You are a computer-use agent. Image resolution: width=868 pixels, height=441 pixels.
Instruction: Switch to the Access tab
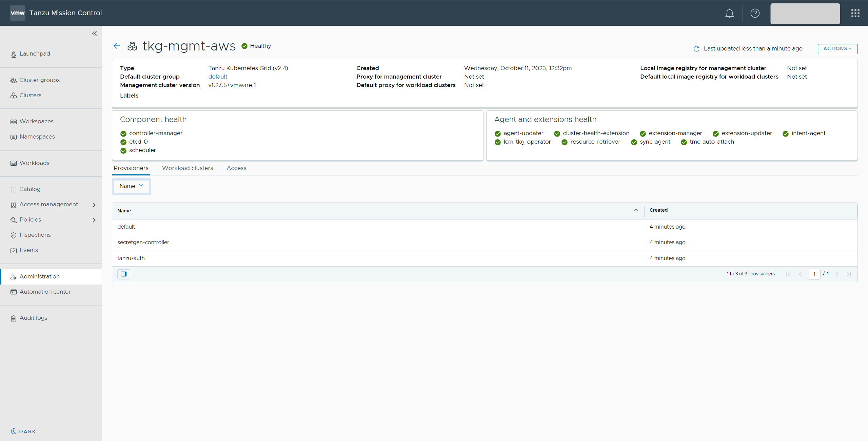(x=236, y=168)
